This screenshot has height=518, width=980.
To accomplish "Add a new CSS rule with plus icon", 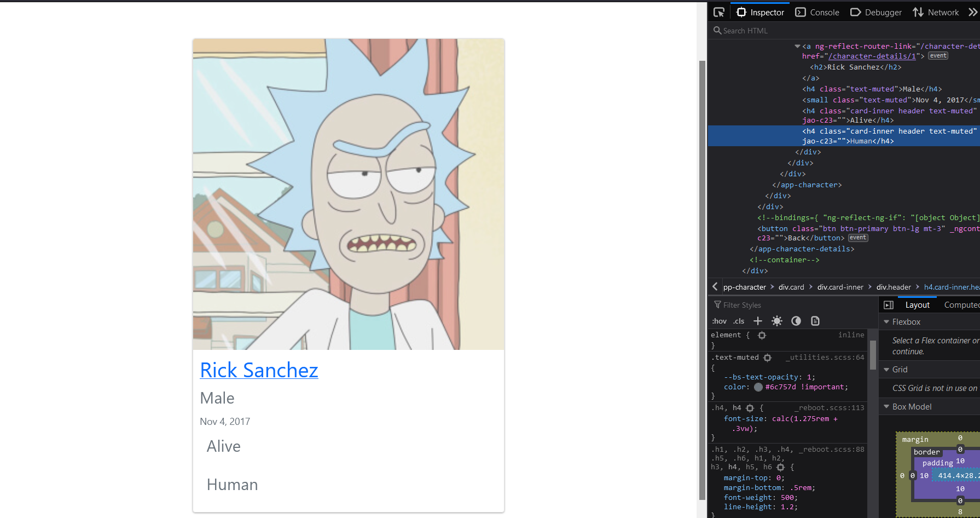I will pyautogui.click(x=758, y=321).
